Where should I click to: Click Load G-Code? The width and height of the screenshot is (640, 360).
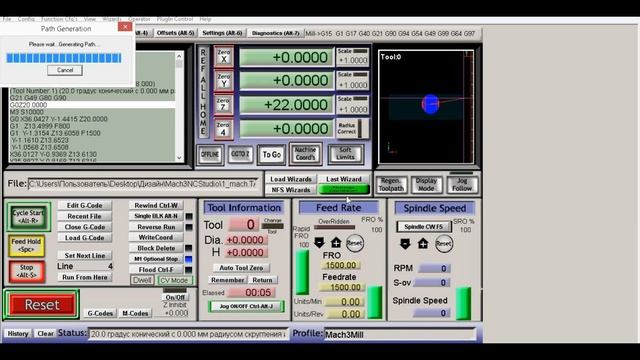click(84, 238)
